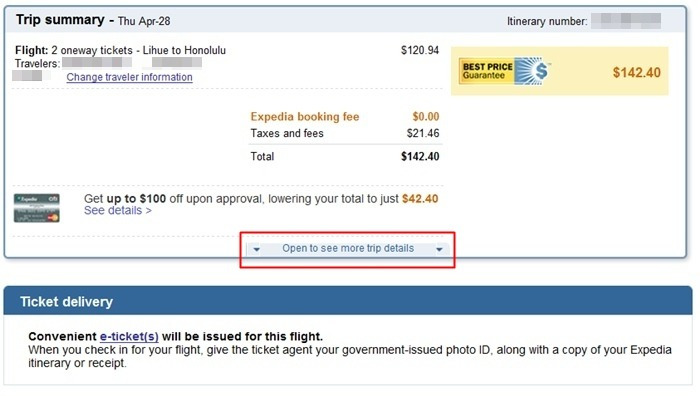Click the left down-arrow beside trip details
This screenshot has width=700, height=396.
tap(256, 249)
